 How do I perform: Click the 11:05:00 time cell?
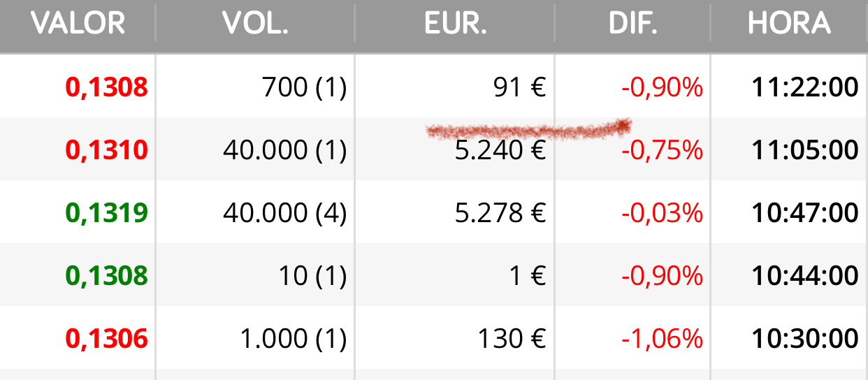point(805,150)
